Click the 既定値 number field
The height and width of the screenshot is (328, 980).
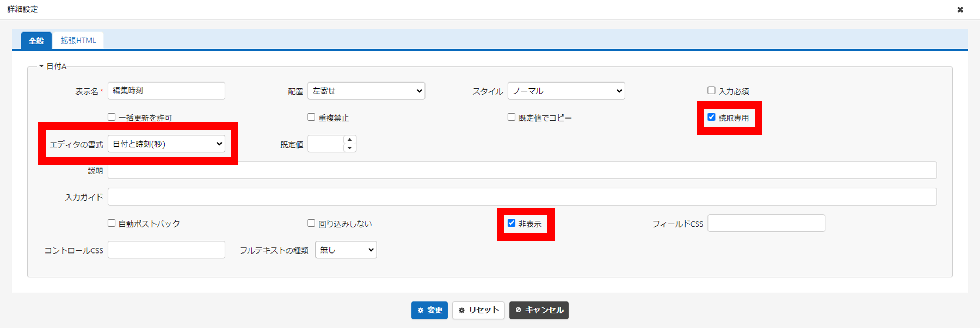pyautogui.click(x=326, y=144)
